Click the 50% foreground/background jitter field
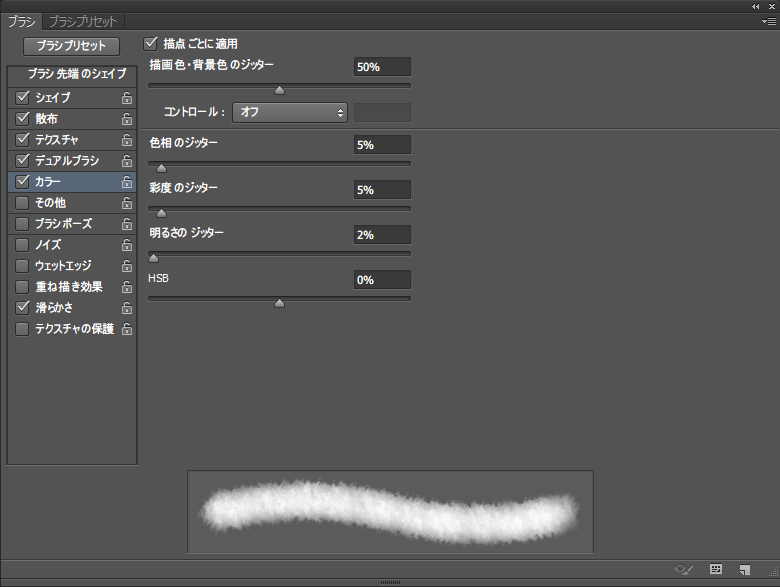Image resolution: width=780 pixels, height=587 pixels. pos(382,67)
